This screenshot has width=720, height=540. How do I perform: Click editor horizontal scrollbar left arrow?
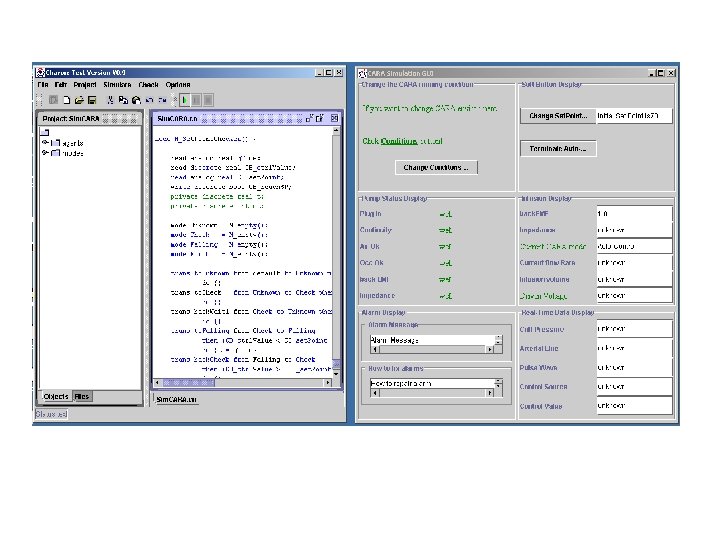tap(158, 382)
